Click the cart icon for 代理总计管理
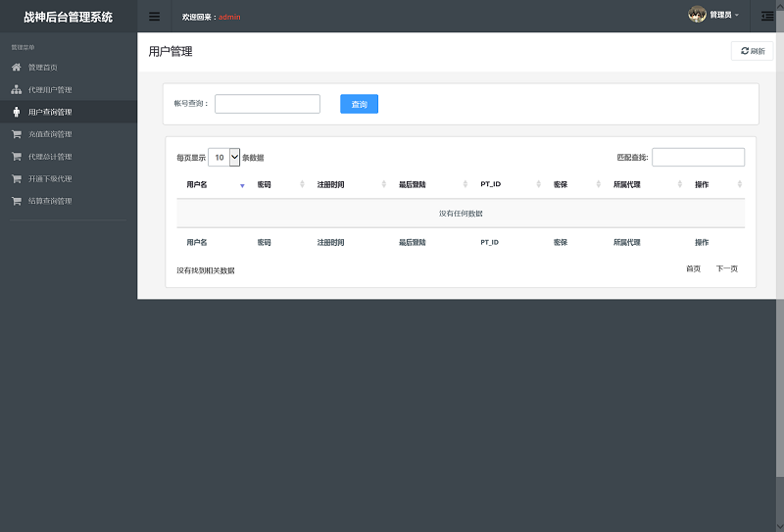The width and height of the screenshot is (784, 532). coord(17,157)
